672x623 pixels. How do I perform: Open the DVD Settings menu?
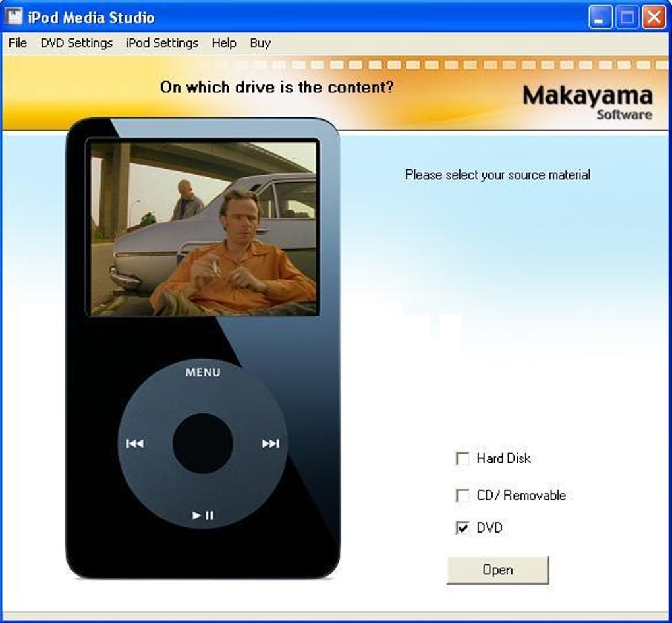76,43
